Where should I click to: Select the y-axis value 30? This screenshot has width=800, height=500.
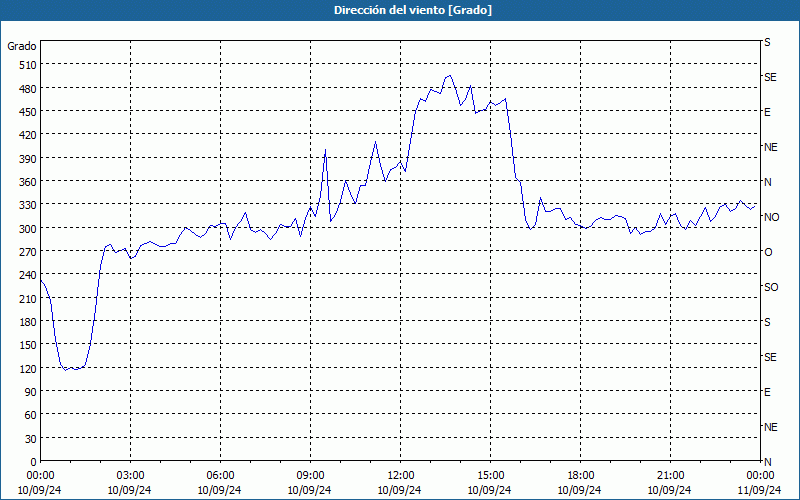pos(31,438)
